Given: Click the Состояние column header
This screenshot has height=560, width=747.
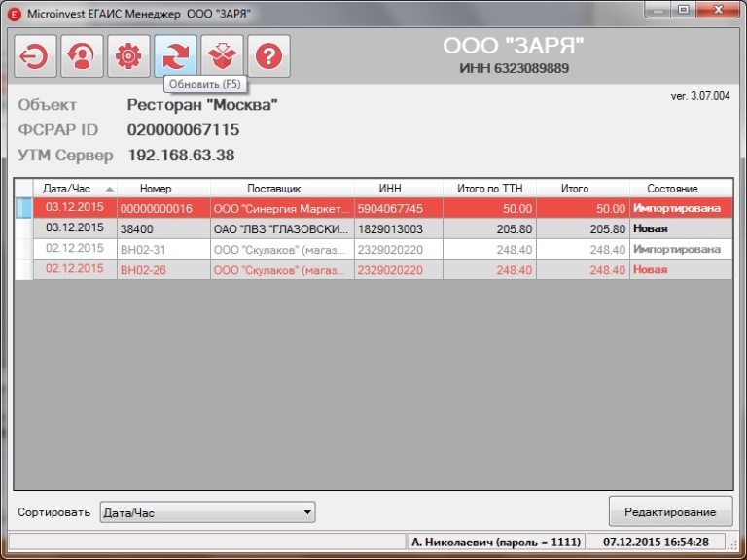Looking at the screenshot, I should point(679,189).
